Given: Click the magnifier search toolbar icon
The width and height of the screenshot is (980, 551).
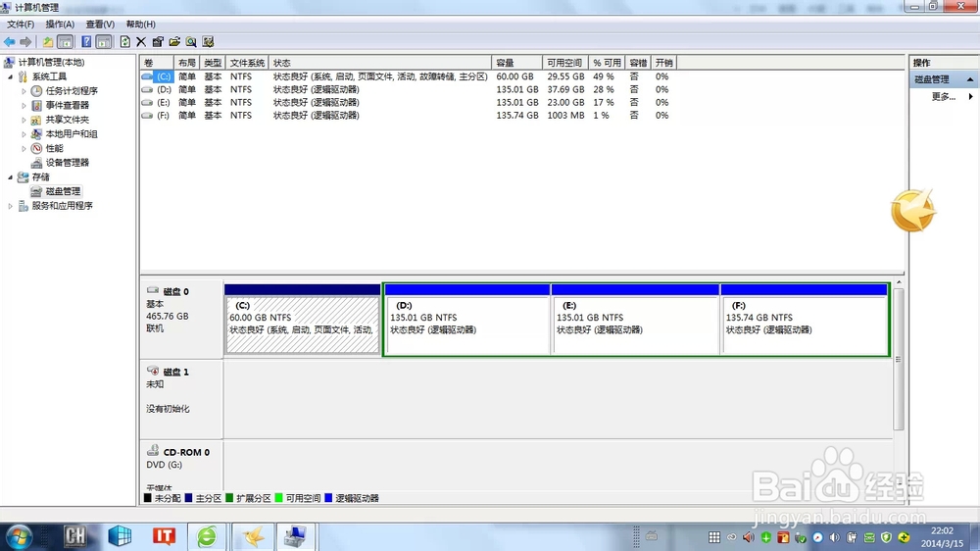Looking at the screenshot, I should click(x=191, y=42).
